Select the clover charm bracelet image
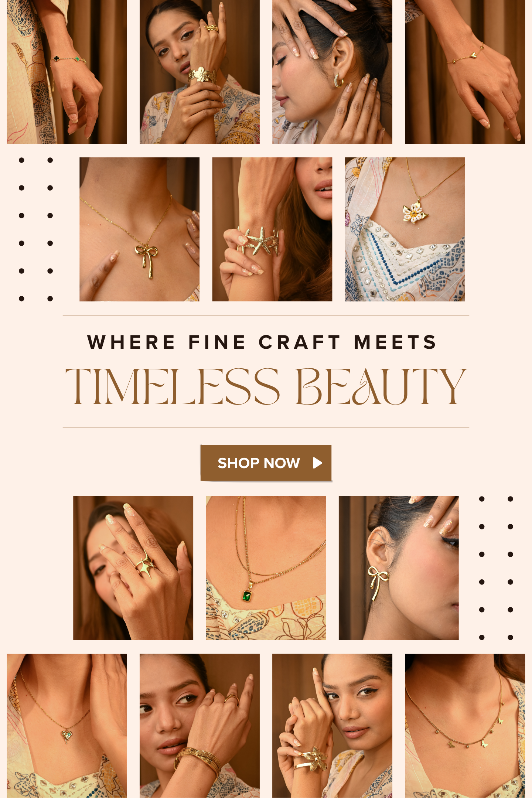Screen dimensions: 532x798 (67, 72)
